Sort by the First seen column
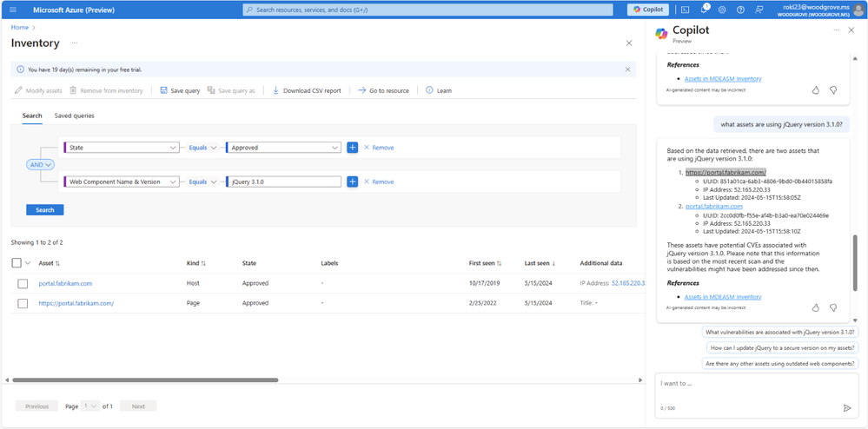 click(486, 263)
